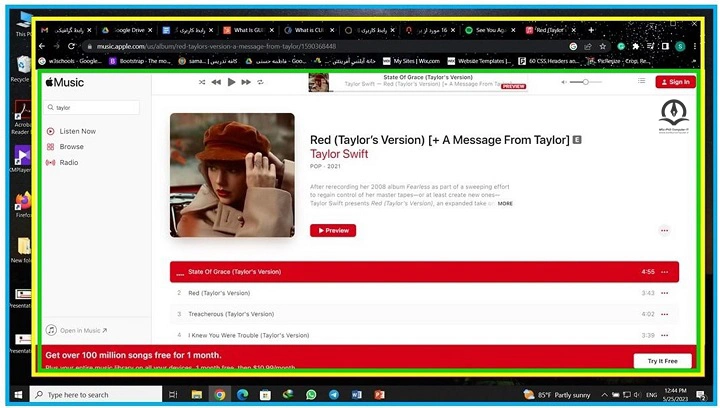
Task: Reload the current page
Action: 71,46
